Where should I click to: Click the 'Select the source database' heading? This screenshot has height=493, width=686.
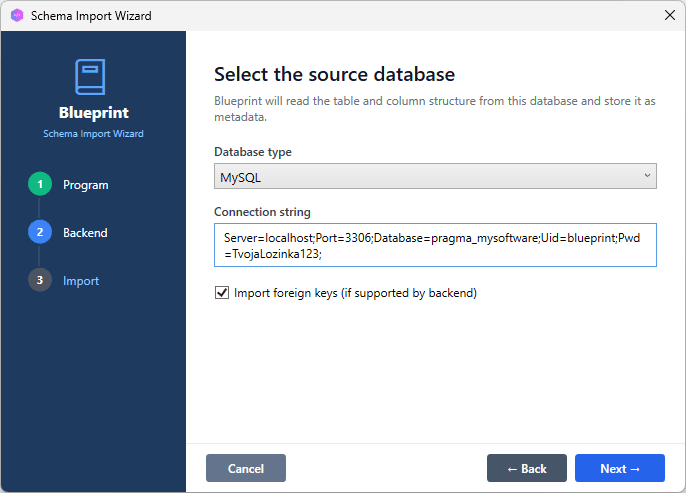click(334, 74)
